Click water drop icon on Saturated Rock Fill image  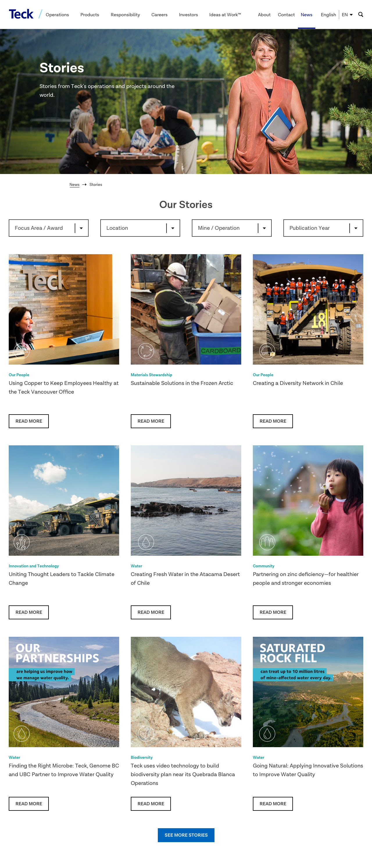(267, 733)
